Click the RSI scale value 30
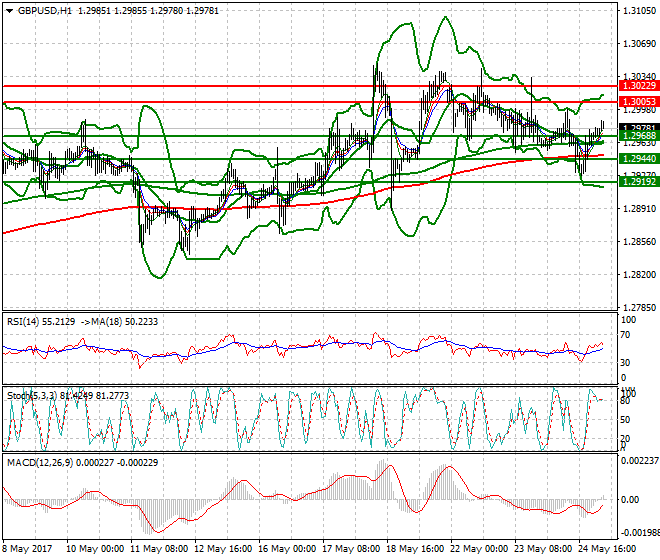The image size is (660, 560). click(x=625, y=363)
